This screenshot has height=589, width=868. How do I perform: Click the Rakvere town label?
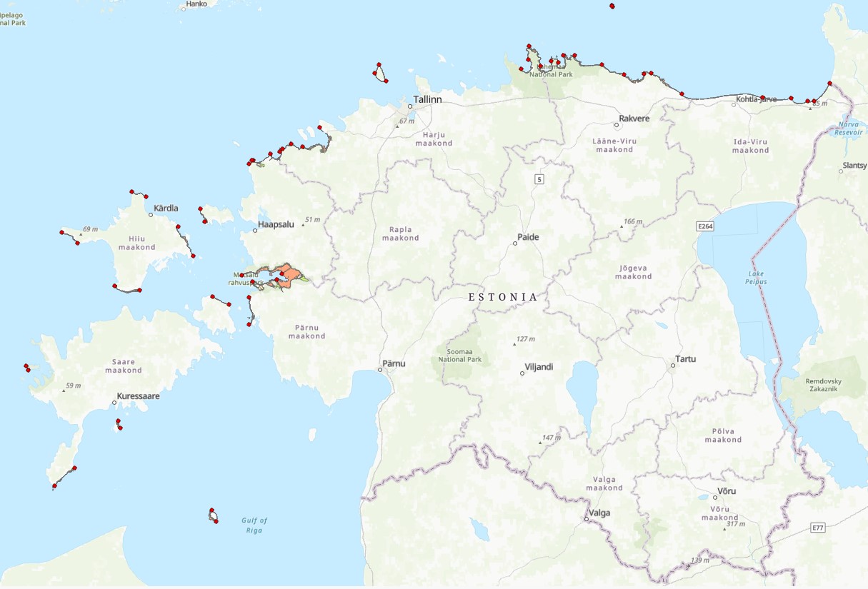click(634, 119)
